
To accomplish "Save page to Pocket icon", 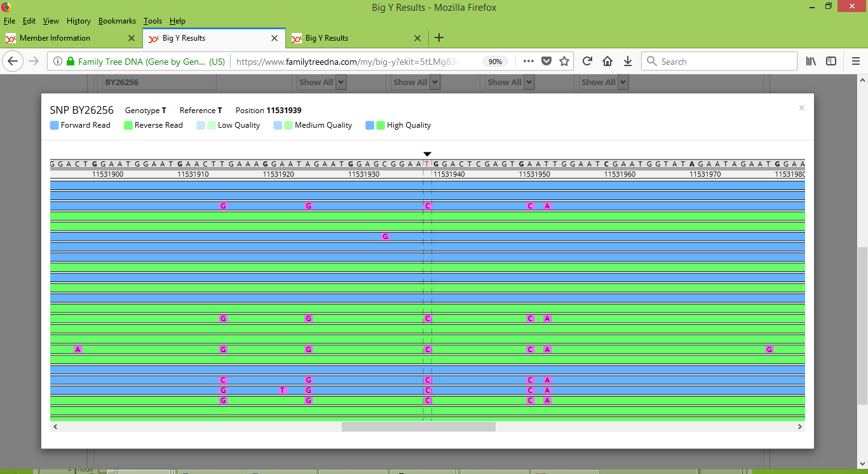I will pos(546,62).
